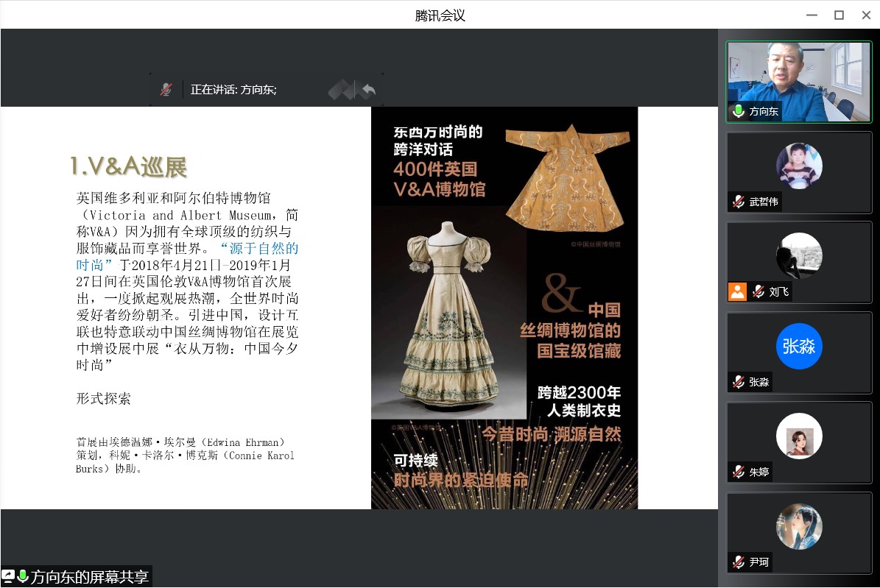The height and width of the screenshot is (588, 880).
Task: Click the muted microphone in the speaking bar
Action: (x=166, y=90)
